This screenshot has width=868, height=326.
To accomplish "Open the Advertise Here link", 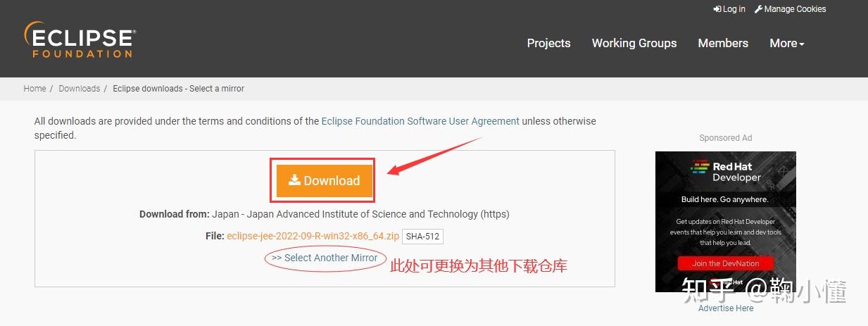I will pyautogui.click(x=725, y=308).
